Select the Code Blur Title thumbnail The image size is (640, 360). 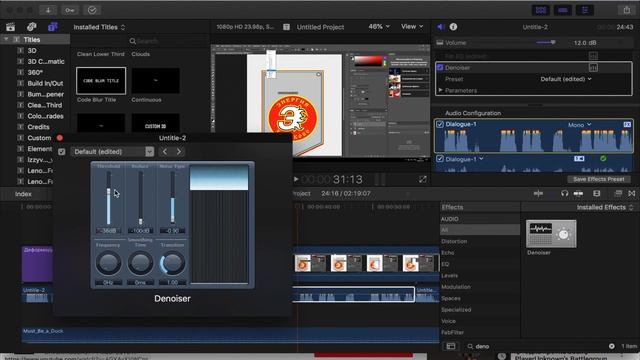[101, 81]
